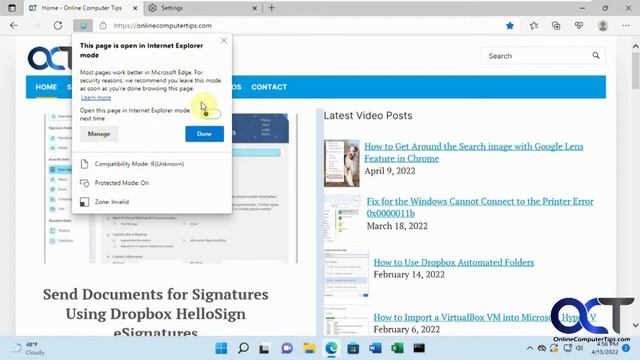Viewport: 640px width, 360px height.
Task: Click Microsoft Edge taskbar icon
Action: coord(331,348)
